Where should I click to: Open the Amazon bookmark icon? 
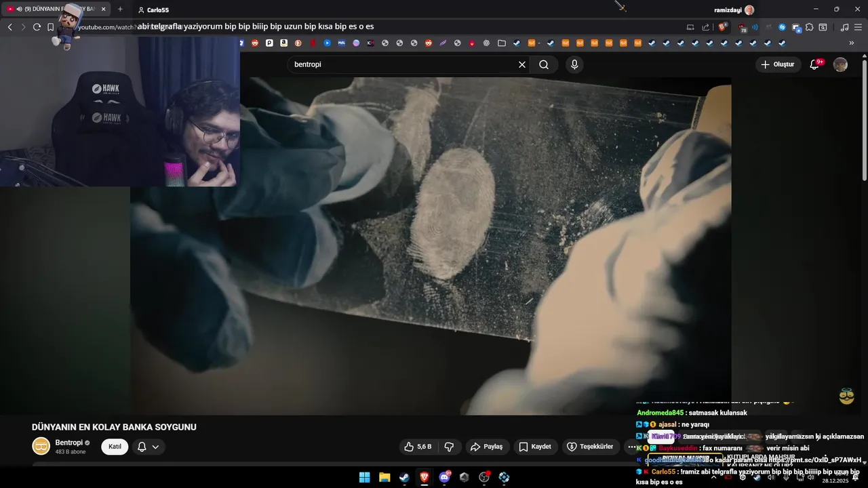283,43
